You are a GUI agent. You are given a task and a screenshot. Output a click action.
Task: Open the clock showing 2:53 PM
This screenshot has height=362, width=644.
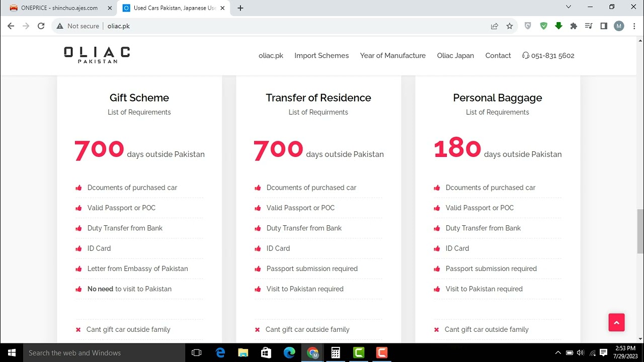pyautogui.click(x=625, y=352)
